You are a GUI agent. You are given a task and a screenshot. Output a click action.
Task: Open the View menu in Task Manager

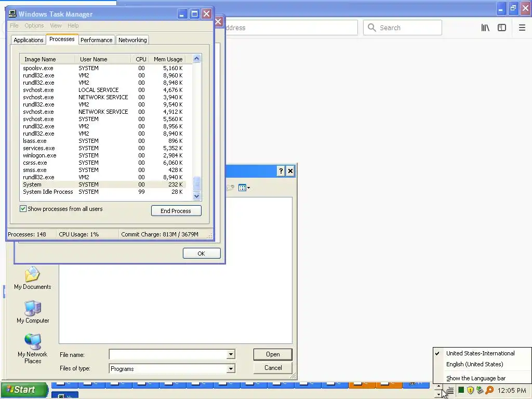(x=56, y=25)
